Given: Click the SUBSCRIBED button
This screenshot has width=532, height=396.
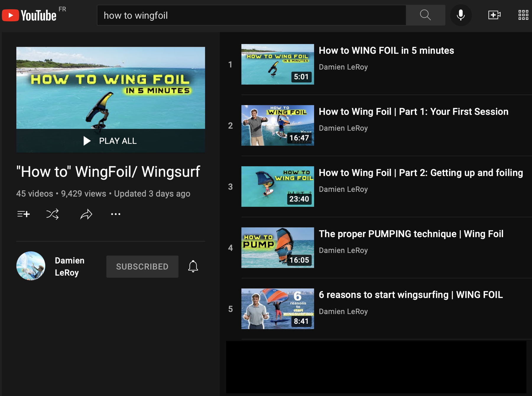Looking at the screenshot, I should click(x=142, y=266).
